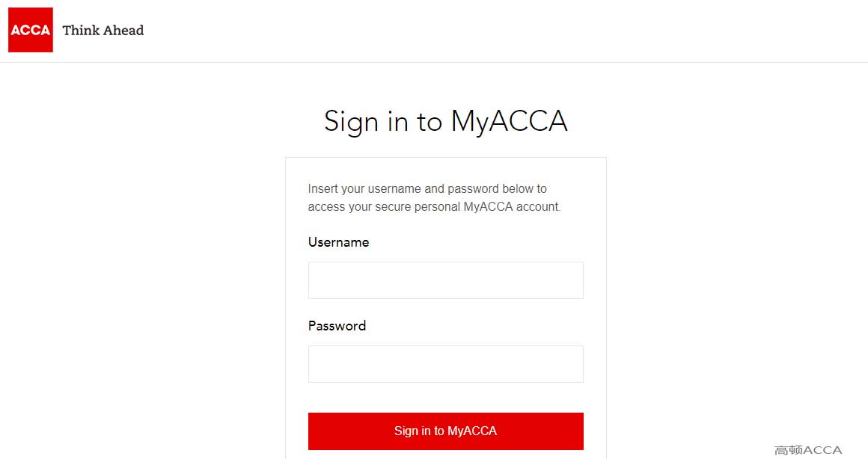
Task: Click the instruction line starting with Insert your username
Action: pos(427,188)
